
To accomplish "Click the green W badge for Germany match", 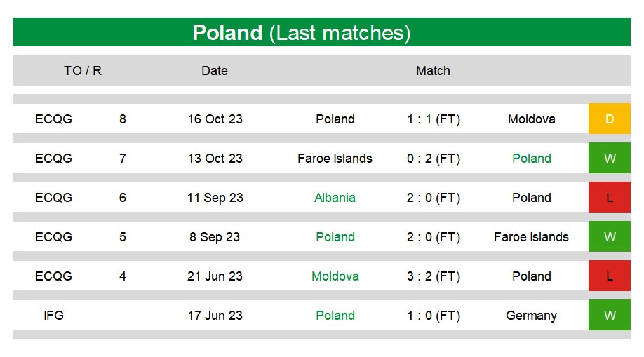I will tap(609, 315).
